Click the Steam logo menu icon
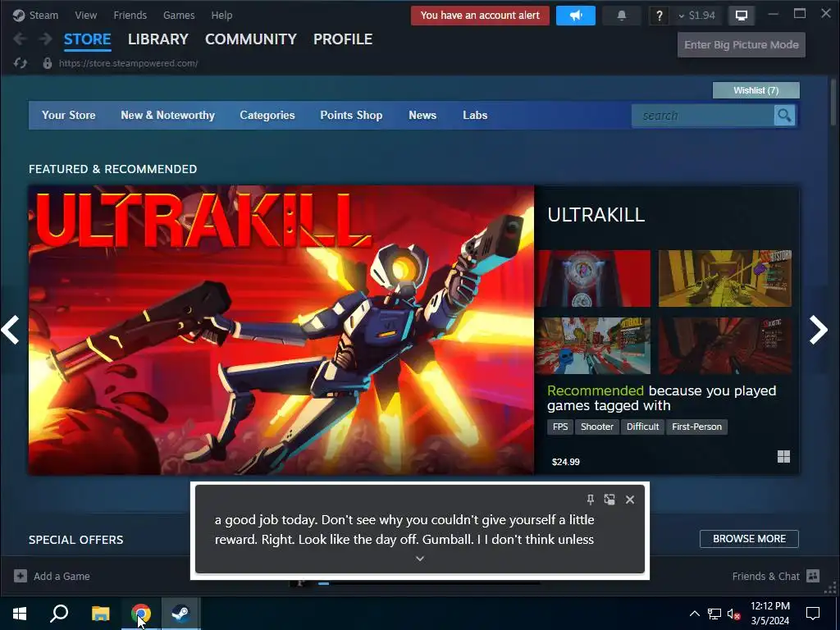This screenshot has height=630, width=840. click(19, 16)
